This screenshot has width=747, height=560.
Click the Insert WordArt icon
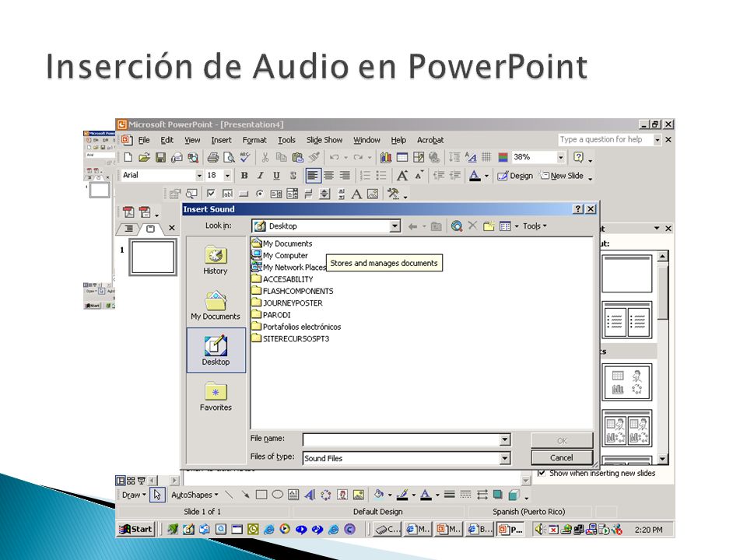coord(310,495)
